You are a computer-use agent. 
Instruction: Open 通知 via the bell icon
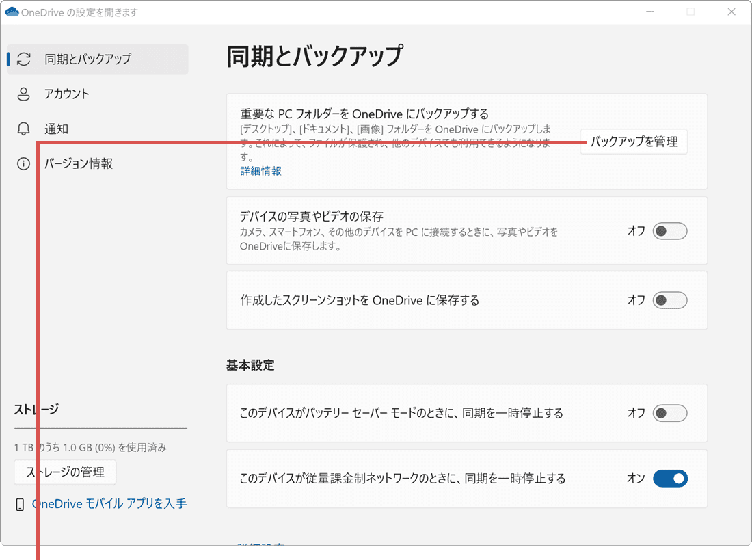(x=23, y=129)
